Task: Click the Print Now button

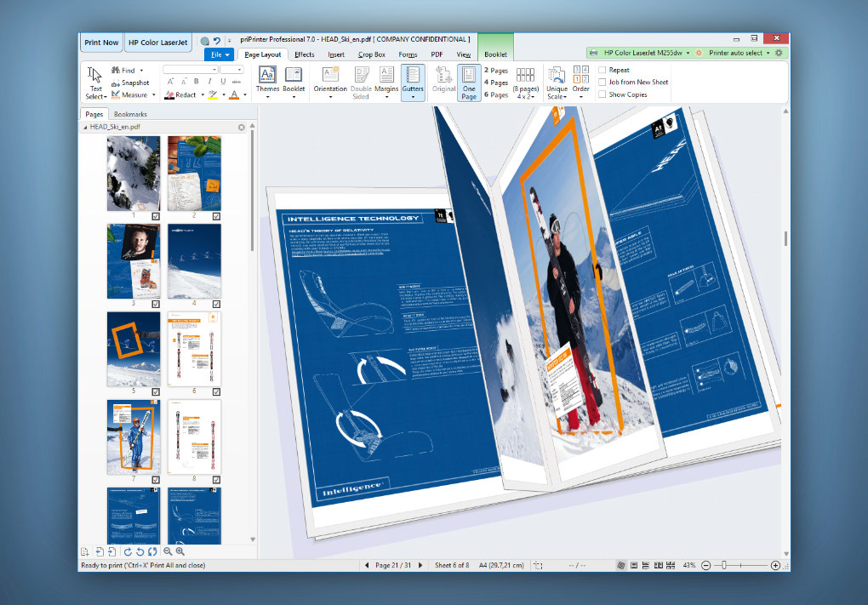Action: click(x=101, y=42)
